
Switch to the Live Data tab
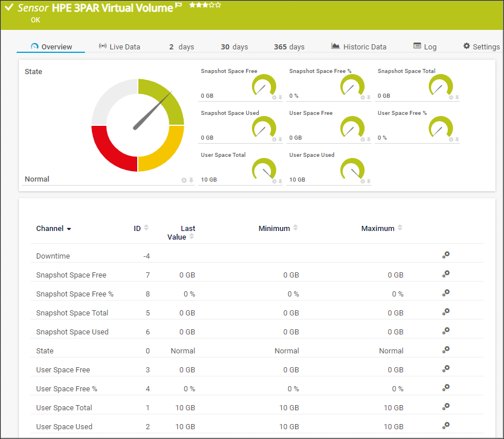click(119, 47)
